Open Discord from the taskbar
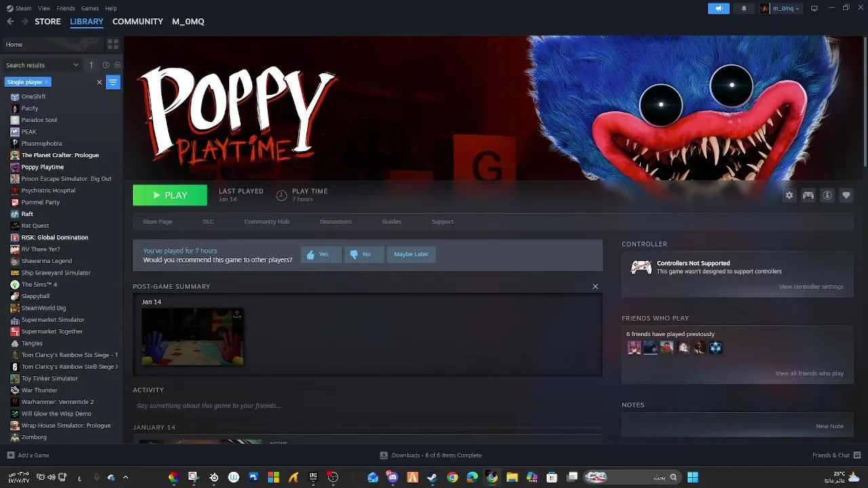868x488 pixels. 393,477
